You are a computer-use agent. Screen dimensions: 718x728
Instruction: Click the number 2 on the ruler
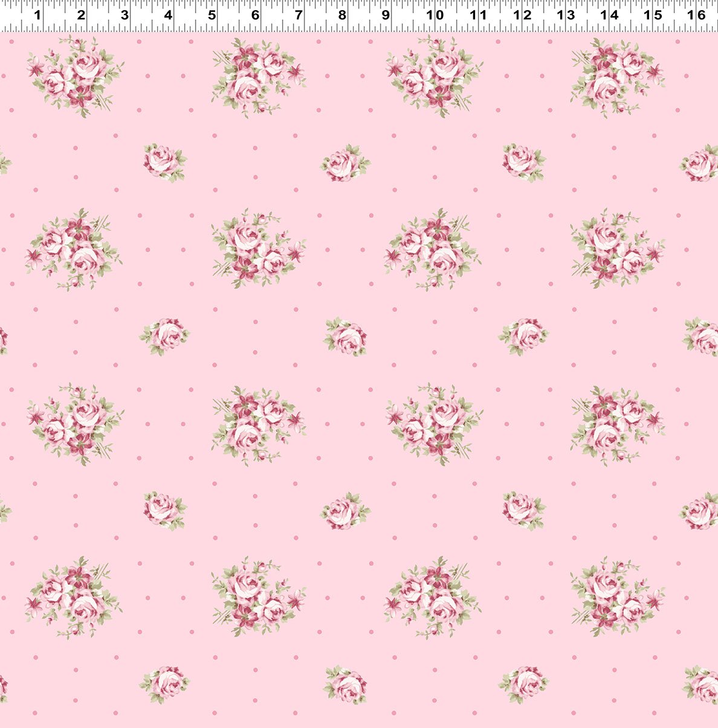point(81,14)
